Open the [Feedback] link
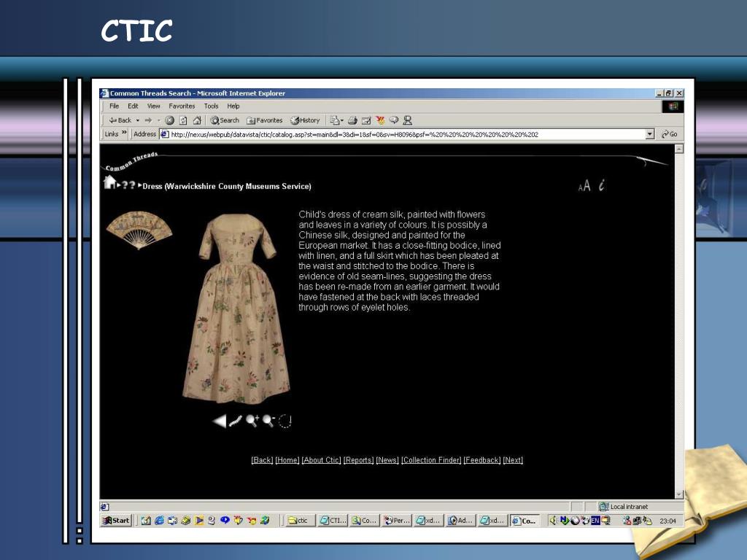Image resolution: width=747 pixels, height=560 pixels. (482, 460)
